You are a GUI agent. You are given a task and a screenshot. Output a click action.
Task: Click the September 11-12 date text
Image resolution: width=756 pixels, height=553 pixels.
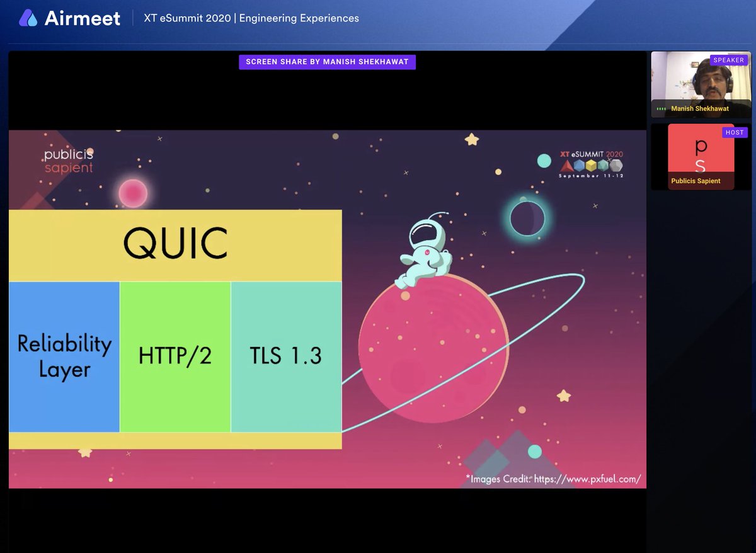[591, 176]
